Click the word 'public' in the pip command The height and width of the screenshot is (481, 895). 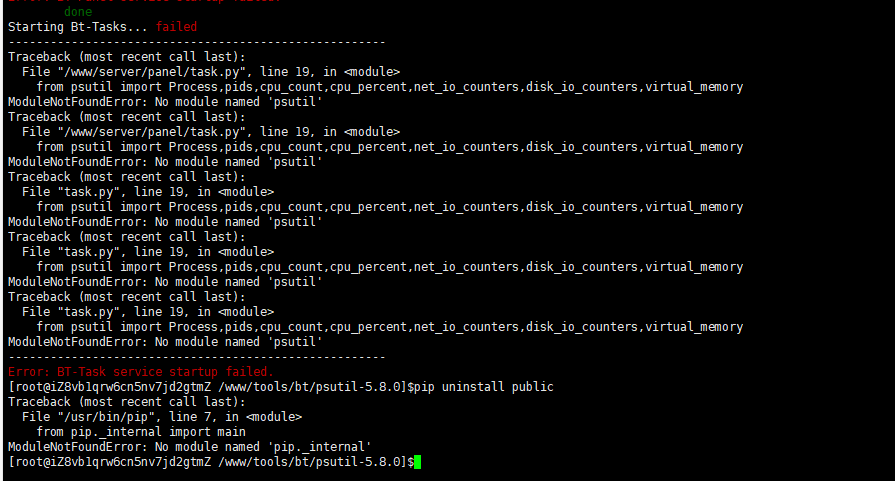point(533,387)
